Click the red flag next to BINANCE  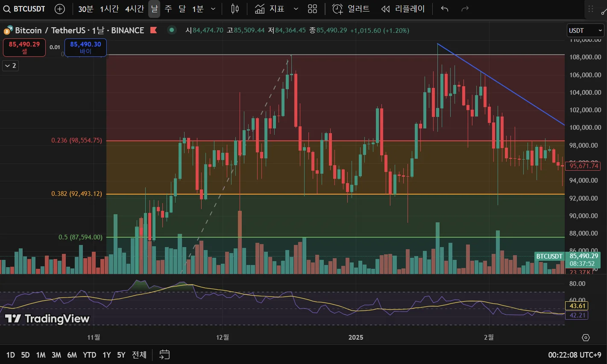[x=154, y=30]
